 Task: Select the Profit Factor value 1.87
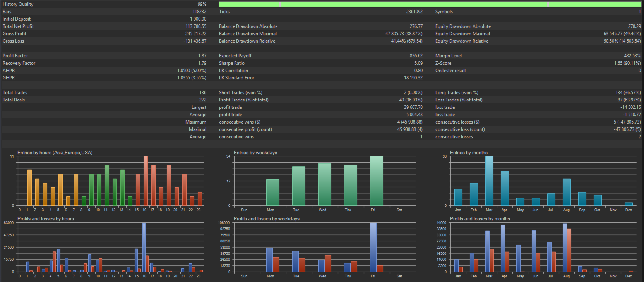[202, 56]
